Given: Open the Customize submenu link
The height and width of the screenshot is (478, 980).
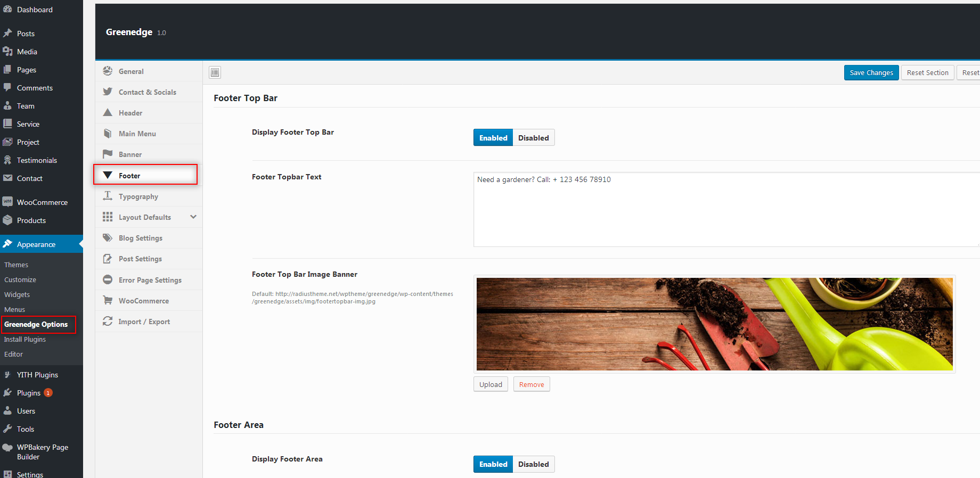Looking at the screenshot, I should (x=20, y=279).
